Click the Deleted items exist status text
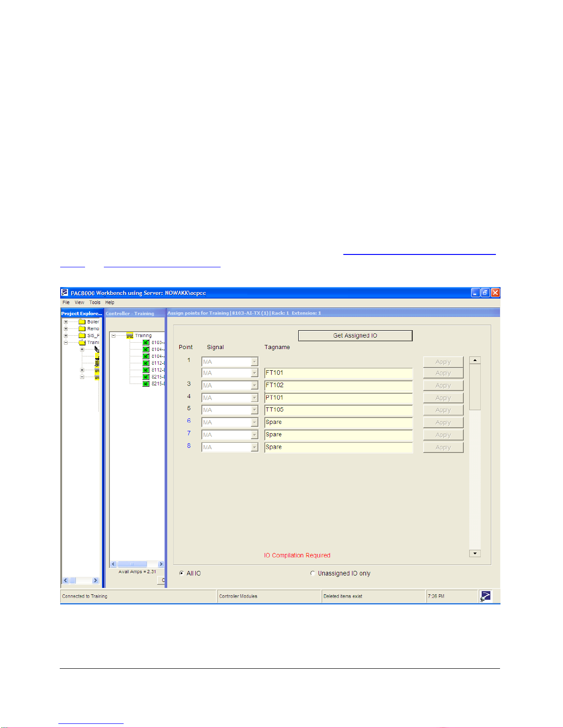Viewport: 563px width, 728px height. tap(343, 596)
